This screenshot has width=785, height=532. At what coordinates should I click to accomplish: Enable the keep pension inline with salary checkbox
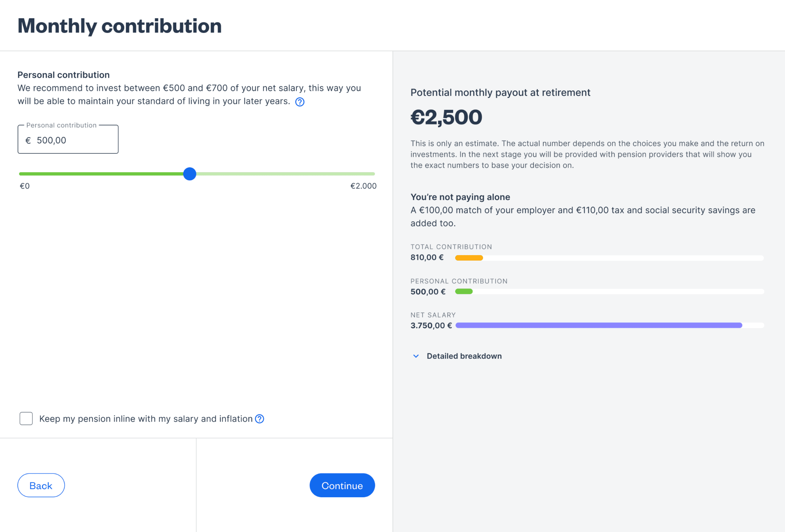coord(26,418)
